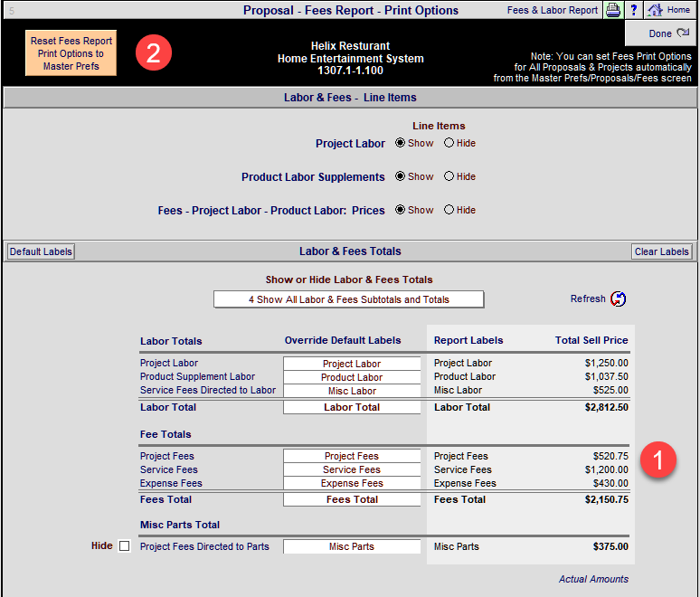Edit the Expense Fees override label field
Screen dimensions: 700x597
tap(352, 483)
